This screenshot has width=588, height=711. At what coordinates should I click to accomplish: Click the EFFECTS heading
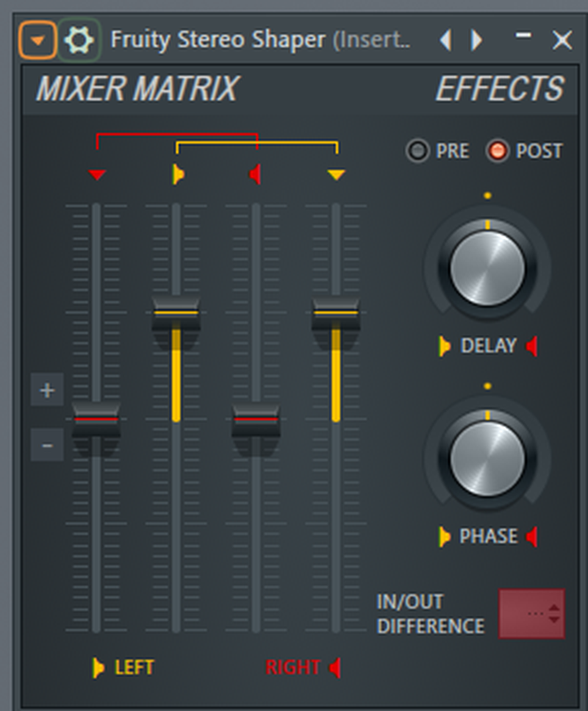click(x=500, y=89)
